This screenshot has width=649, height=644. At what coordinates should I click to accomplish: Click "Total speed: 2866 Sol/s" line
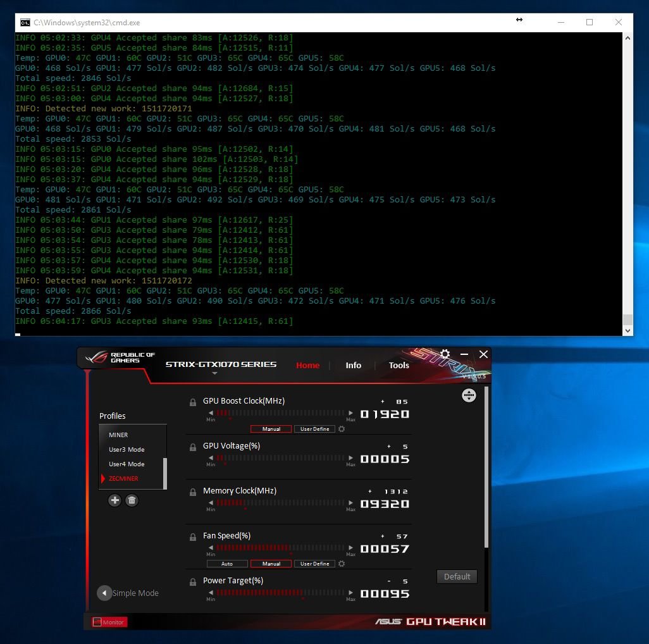click(x=73, y=311)
